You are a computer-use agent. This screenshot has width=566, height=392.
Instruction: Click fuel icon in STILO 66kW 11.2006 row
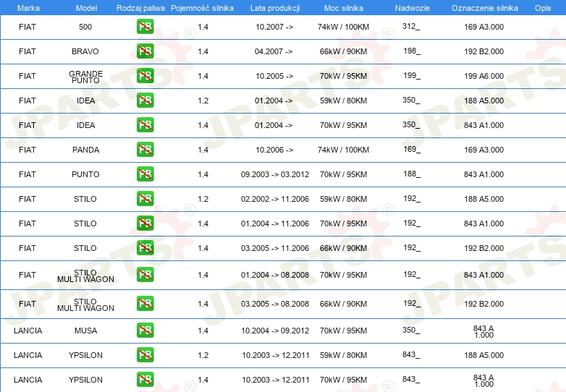coord(145,247)
